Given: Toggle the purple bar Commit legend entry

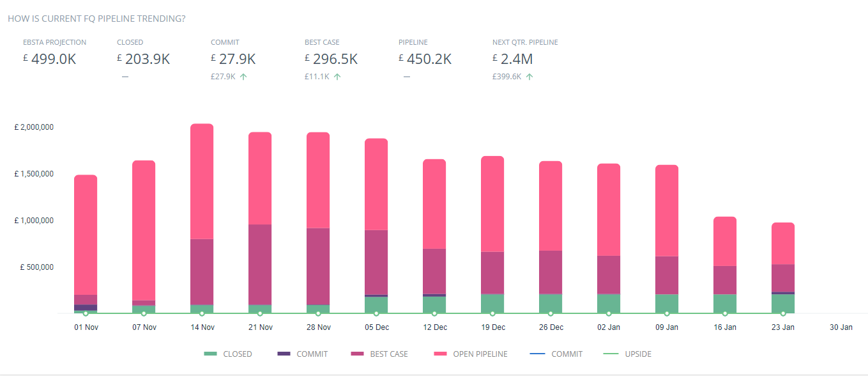Looking at the screenshot, I should (303, 354).
